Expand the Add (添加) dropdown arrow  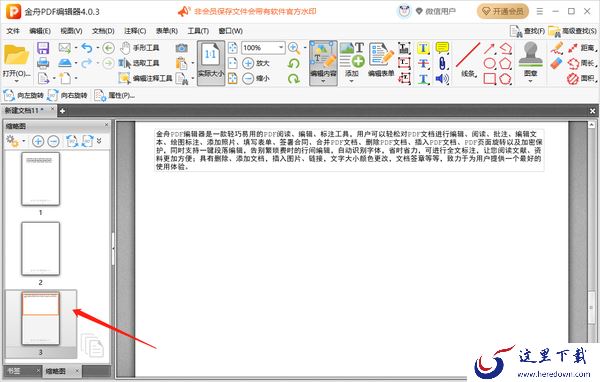tap(352, 81)
